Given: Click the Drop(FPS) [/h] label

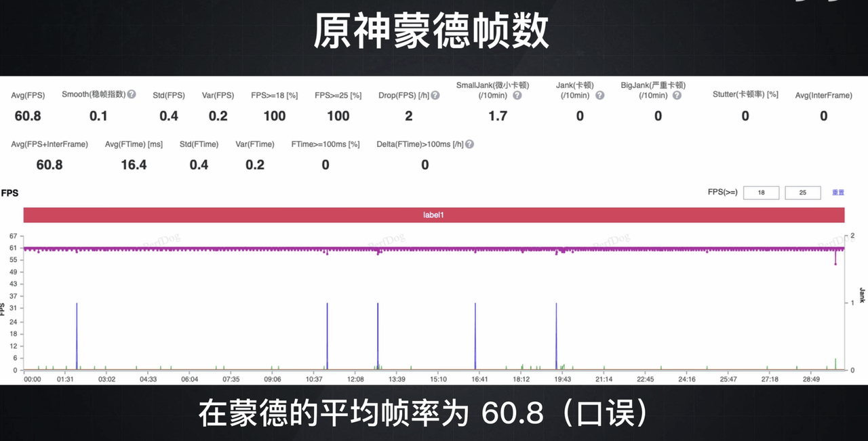Looking at the screenshot, I should (x=403, y=96).
